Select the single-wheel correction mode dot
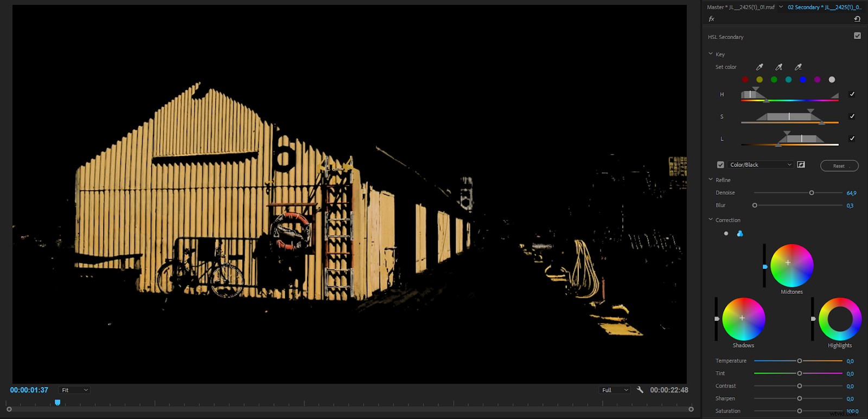Screen dimensions: 868x419 (x=726, y=234)
